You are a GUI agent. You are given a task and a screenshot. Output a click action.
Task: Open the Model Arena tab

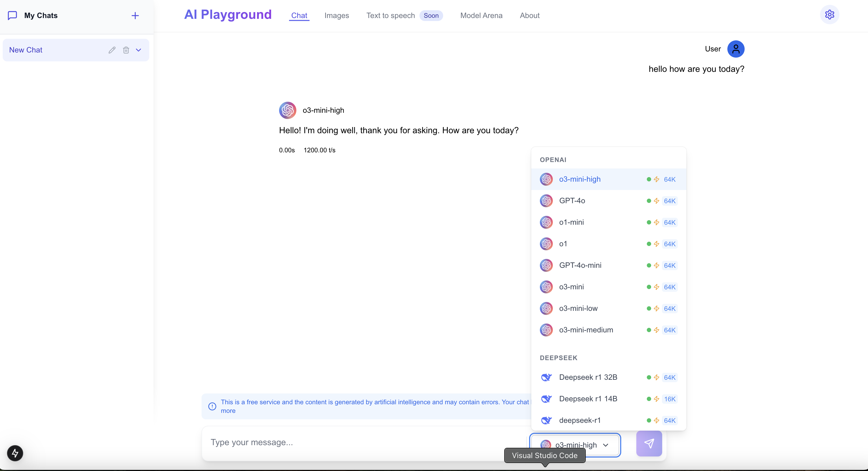pyautogui.click(x=481, y=16)
